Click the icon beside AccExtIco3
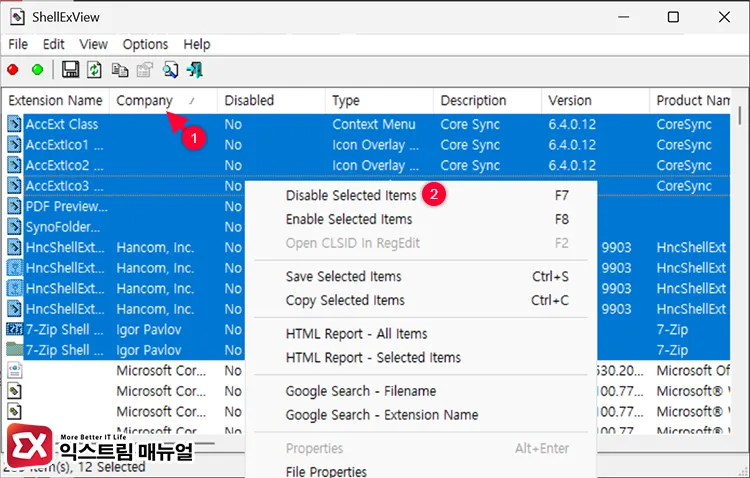 pyautogui.click(x=14, y=186)
